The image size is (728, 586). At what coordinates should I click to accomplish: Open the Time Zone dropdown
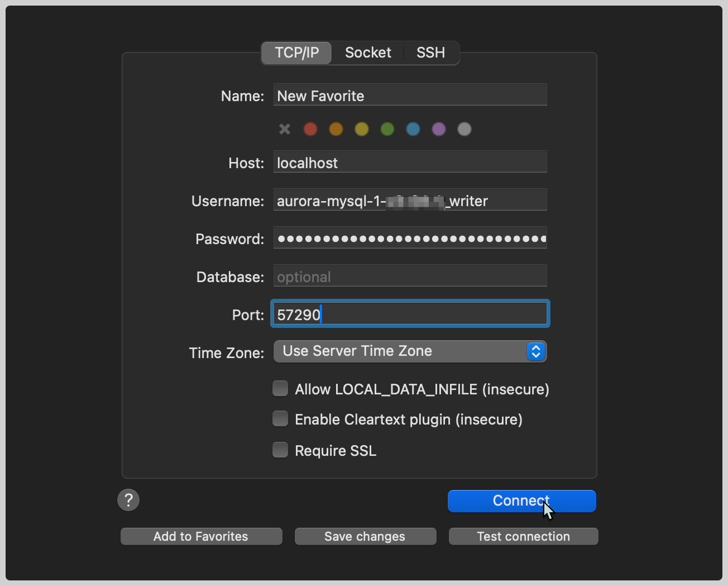coord(535,351)
